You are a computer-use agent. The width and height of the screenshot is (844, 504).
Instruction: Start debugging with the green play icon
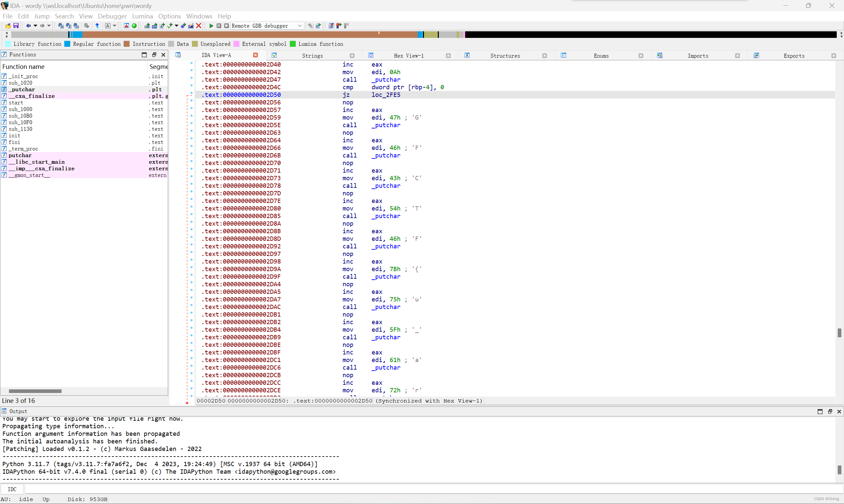click(x=211, y=25)
